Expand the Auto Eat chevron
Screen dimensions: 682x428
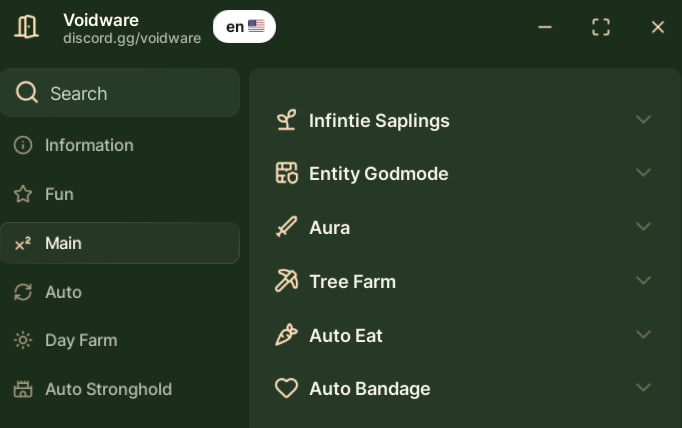pos(643,335)
